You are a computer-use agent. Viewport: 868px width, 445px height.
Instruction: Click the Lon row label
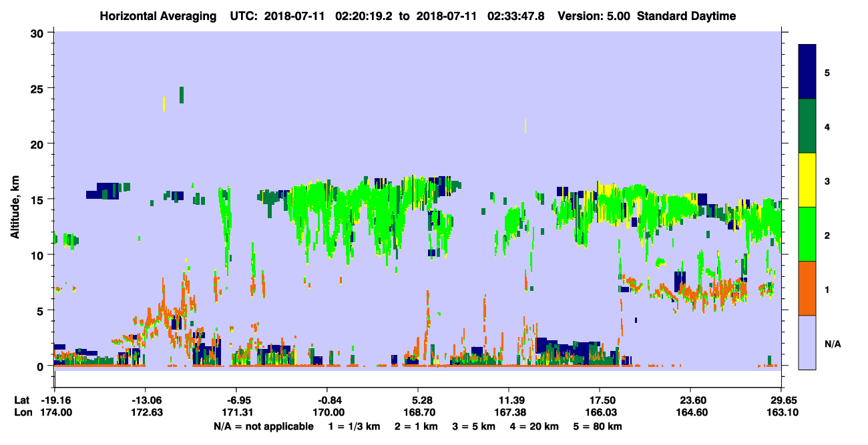22,412
